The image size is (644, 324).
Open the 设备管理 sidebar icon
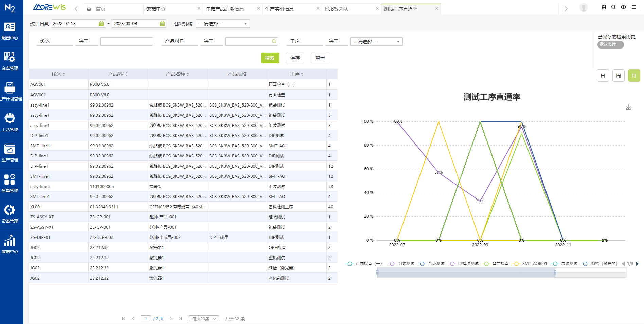[x=10, y=214]
